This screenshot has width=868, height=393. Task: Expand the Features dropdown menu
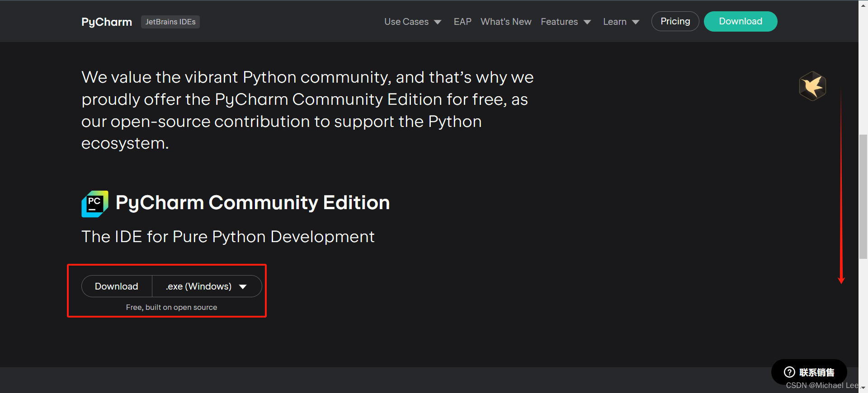point(565,22)
